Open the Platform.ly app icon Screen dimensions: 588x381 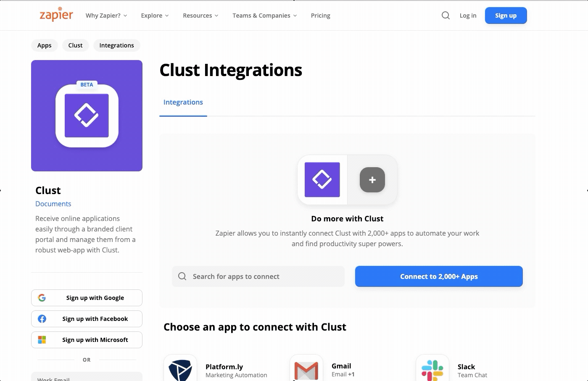pyautogui.click(x=180, y=368)
